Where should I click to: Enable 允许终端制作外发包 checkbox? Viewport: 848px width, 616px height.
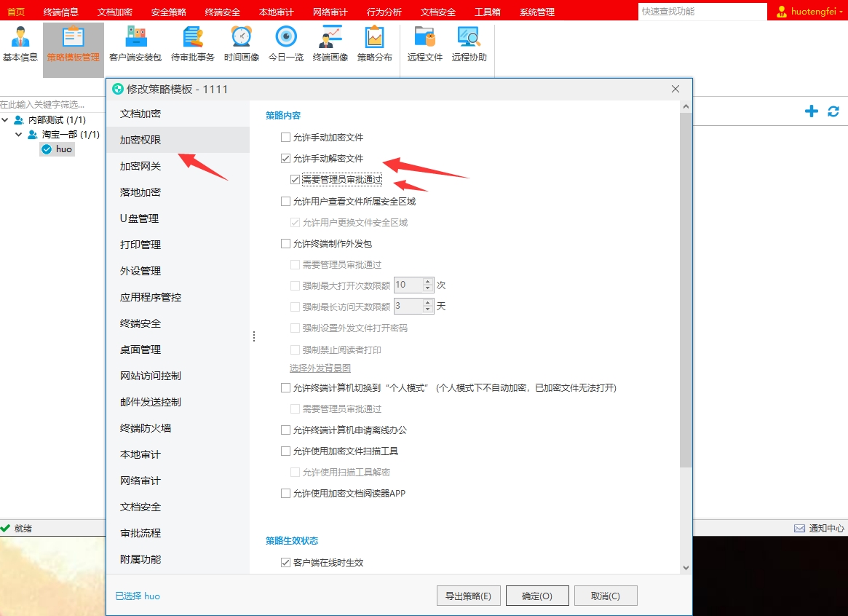pos(285,243)
